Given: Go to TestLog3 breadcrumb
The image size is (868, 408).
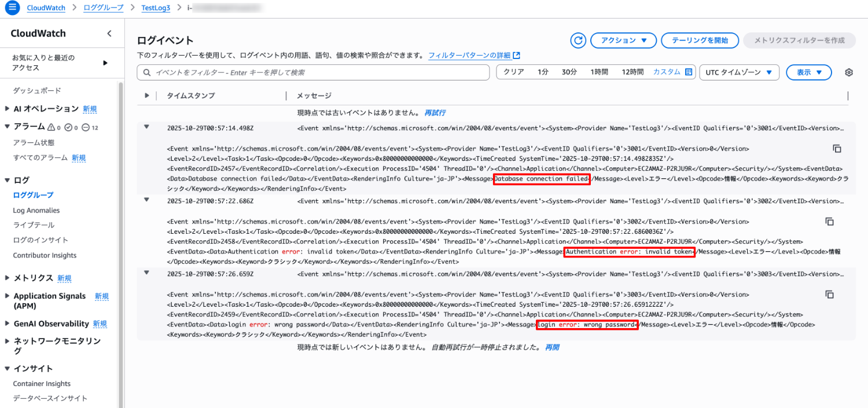Looking at the screenshot, I should pyautogui.click(x=156, y=8).
